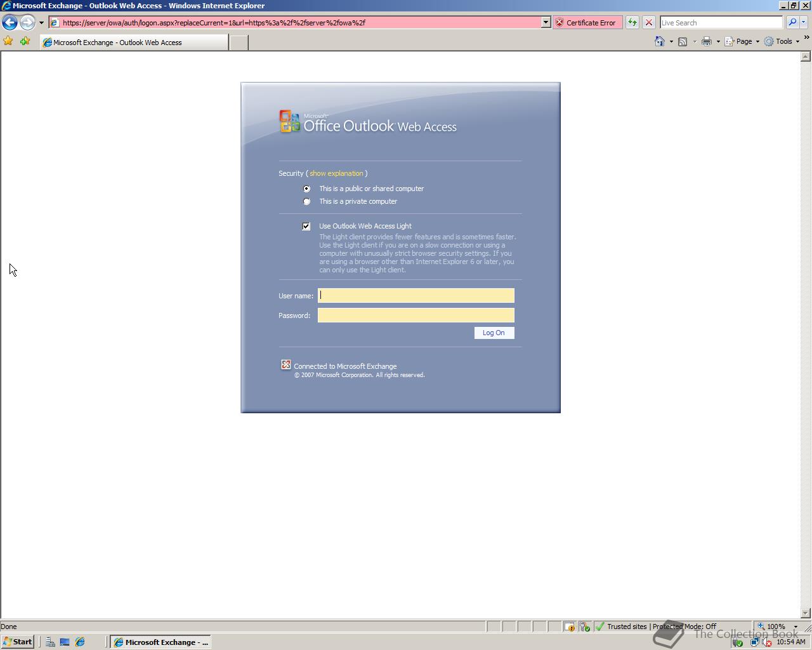Viewport: 812px width, 650px height.
Task: Select Microsoft Exchange taskbar button
Action: (160, 642)
